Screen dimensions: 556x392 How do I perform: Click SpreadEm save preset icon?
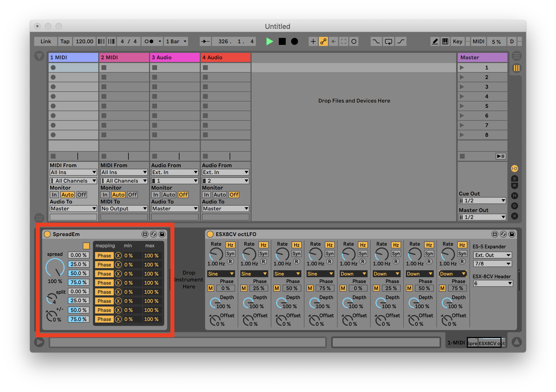click(162, 234)
